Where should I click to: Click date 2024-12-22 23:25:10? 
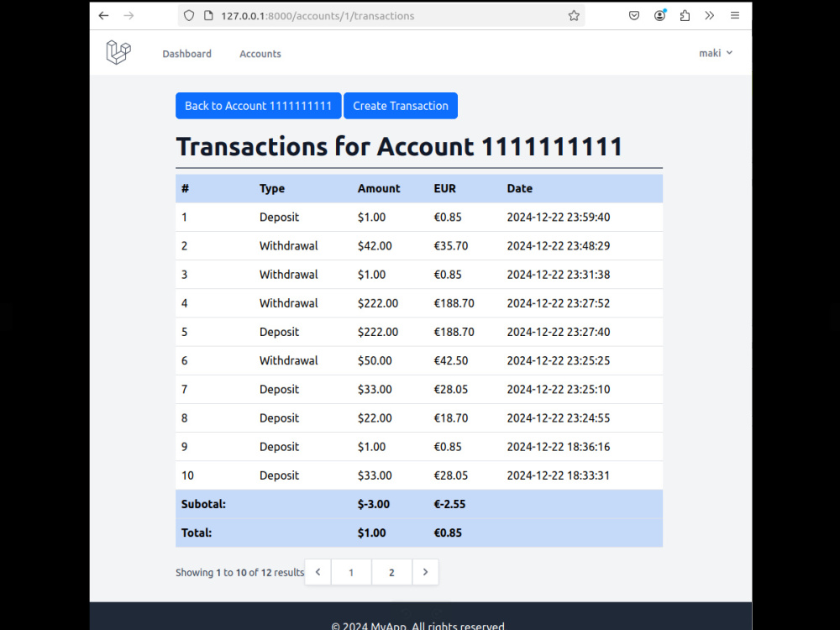pyautogui.click(x=559, y=389)
